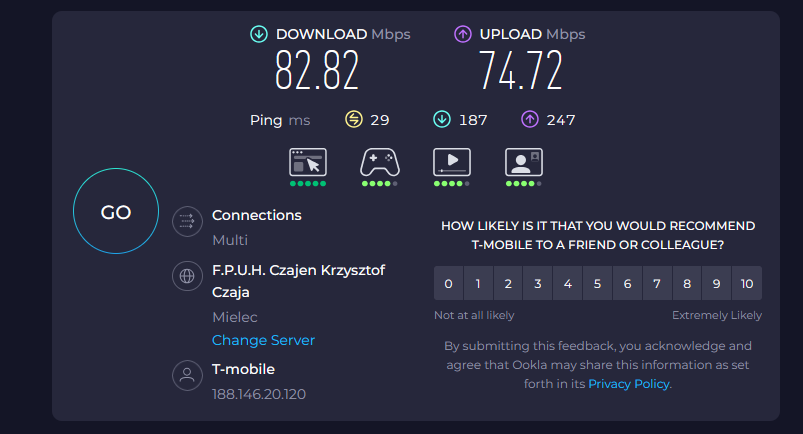The image size is (803, 434).
Task: Click the download arrow icon
Action: pos(259,34)
